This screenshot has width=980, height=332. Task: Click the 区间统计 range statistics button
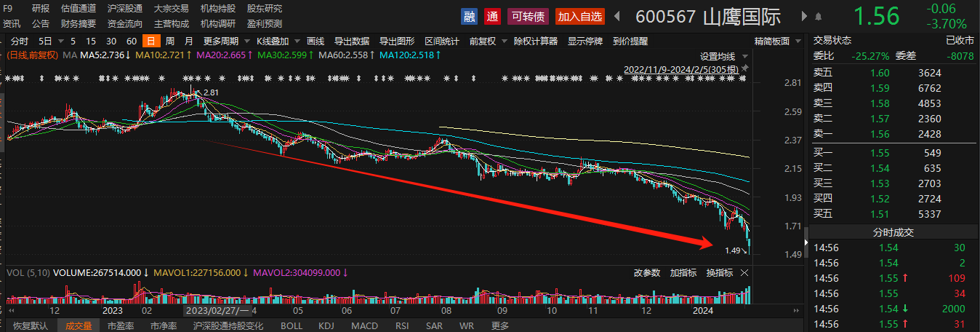pos(442,41)
